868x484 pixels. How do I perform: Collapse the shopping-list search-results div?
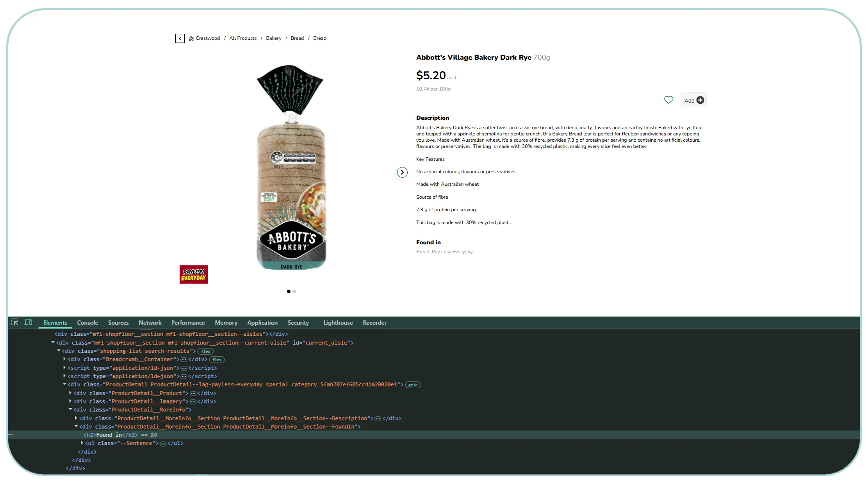pyautogui.click(x=59, y=351)
